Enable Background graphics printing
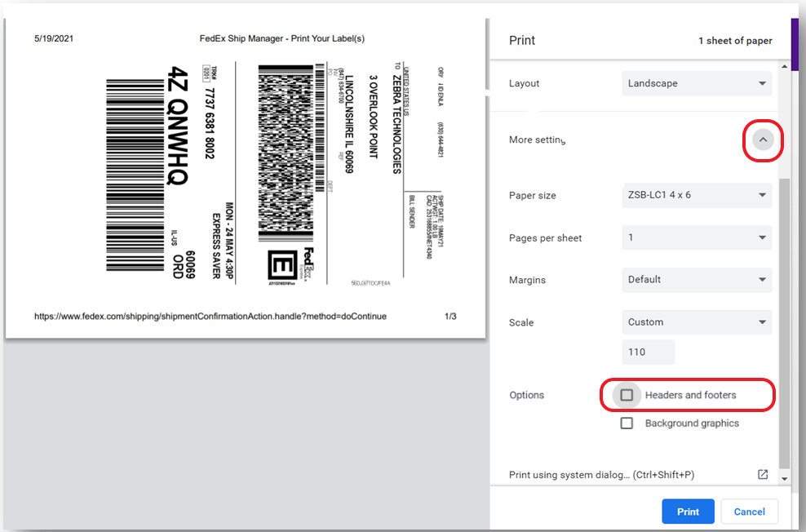This screenshot has height=532, width=806. point(627,423)
